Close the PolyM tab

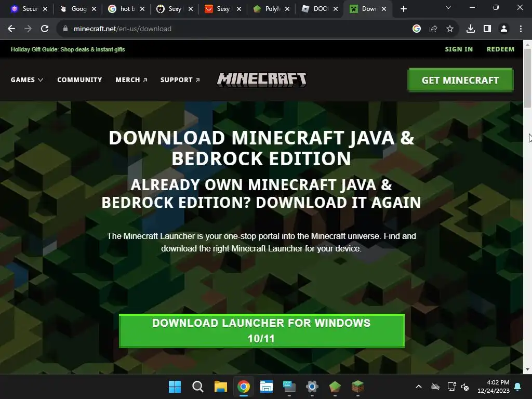click(287, 9)
